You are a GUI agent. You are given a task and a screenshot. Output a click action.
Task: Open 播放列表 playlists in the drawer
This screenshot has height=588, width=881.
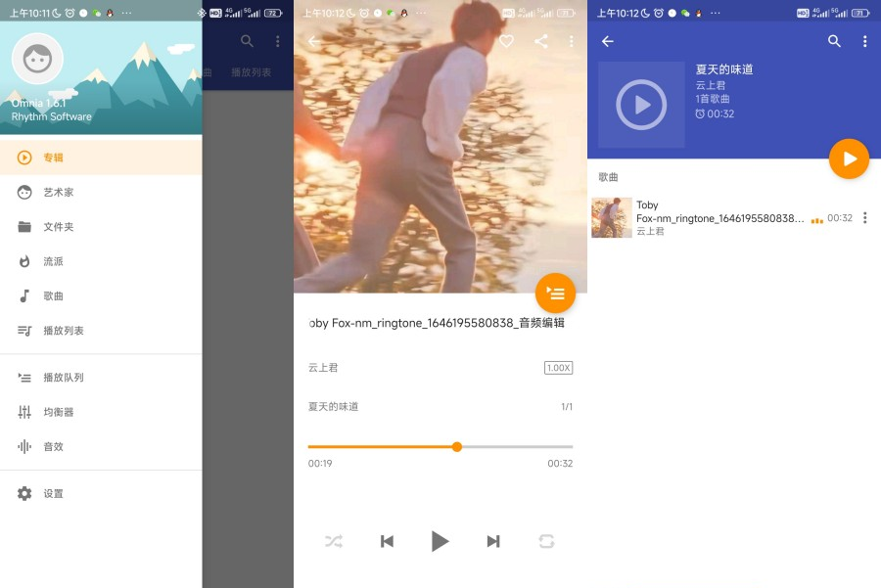coord(101,331)
